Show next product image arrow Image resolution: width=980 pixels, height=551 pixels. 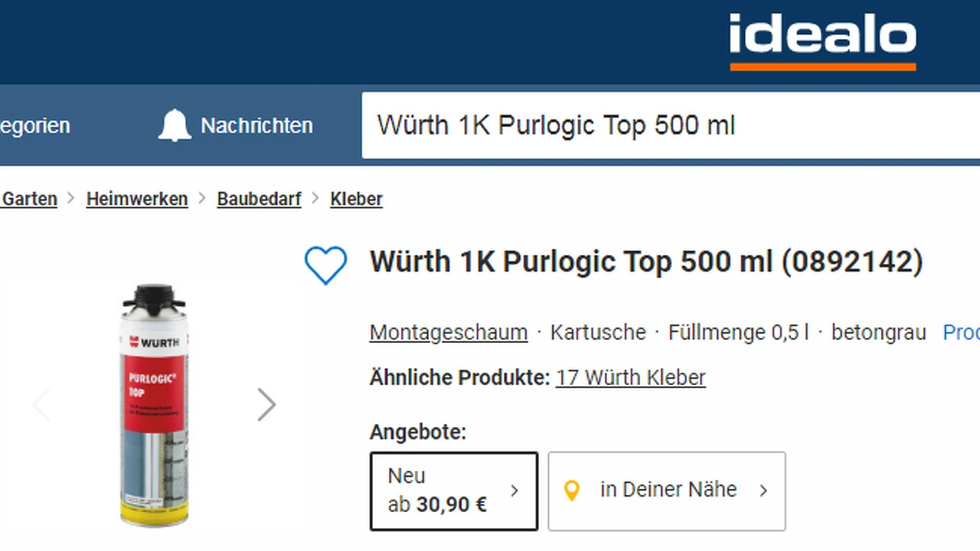point(266,405)
